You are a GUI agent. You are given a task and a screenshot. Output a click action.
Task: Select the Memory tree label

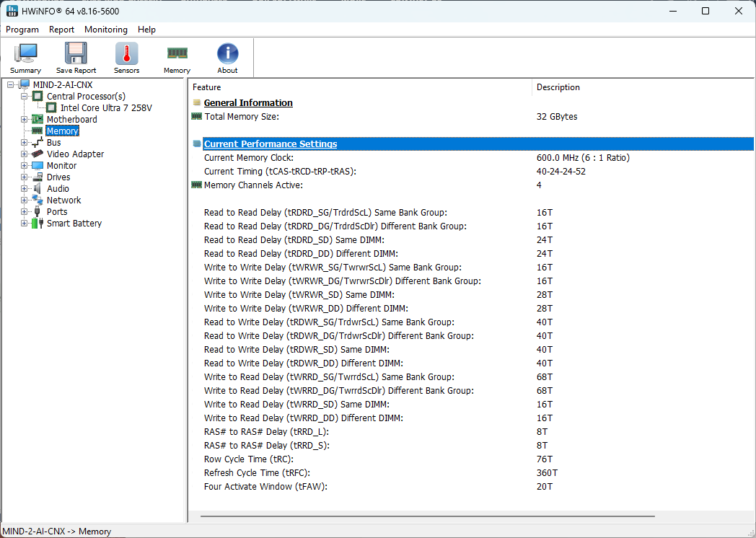click(62, 131)
